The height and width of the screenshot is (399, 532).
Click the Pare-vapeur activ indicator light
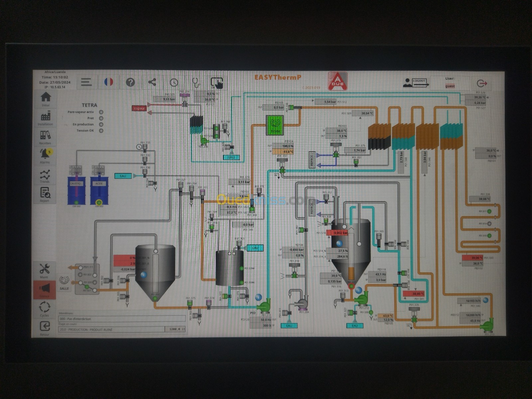click(101, 112)
